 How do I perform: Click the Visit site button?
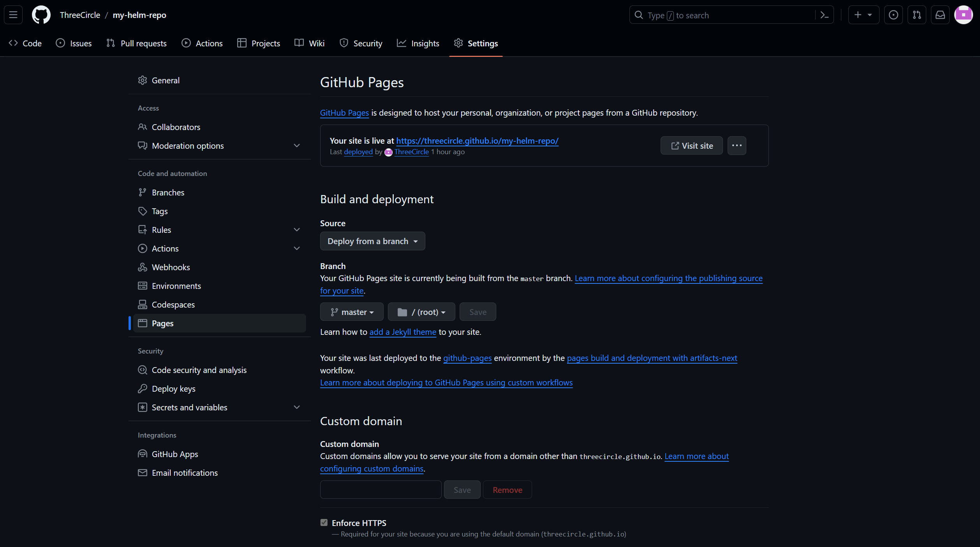coord(691,146)
